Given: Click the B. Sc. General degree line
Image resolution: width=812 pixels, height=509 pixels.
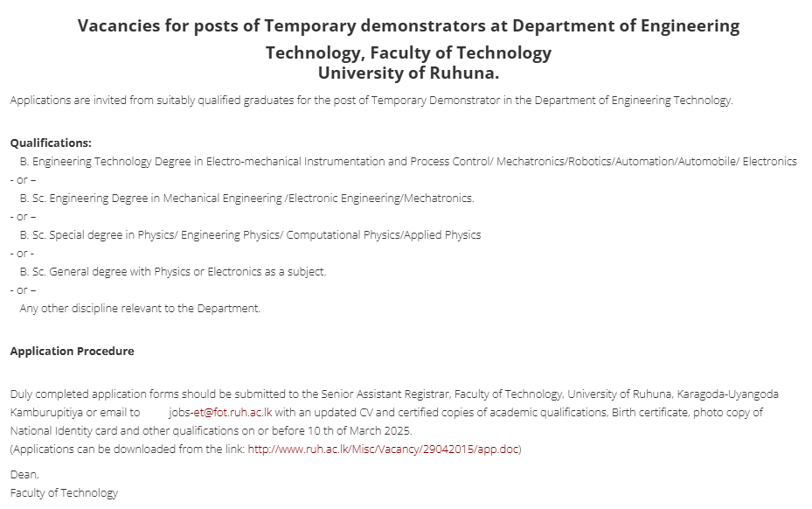Looking at the screenshot, I should (x=173, y=271).
